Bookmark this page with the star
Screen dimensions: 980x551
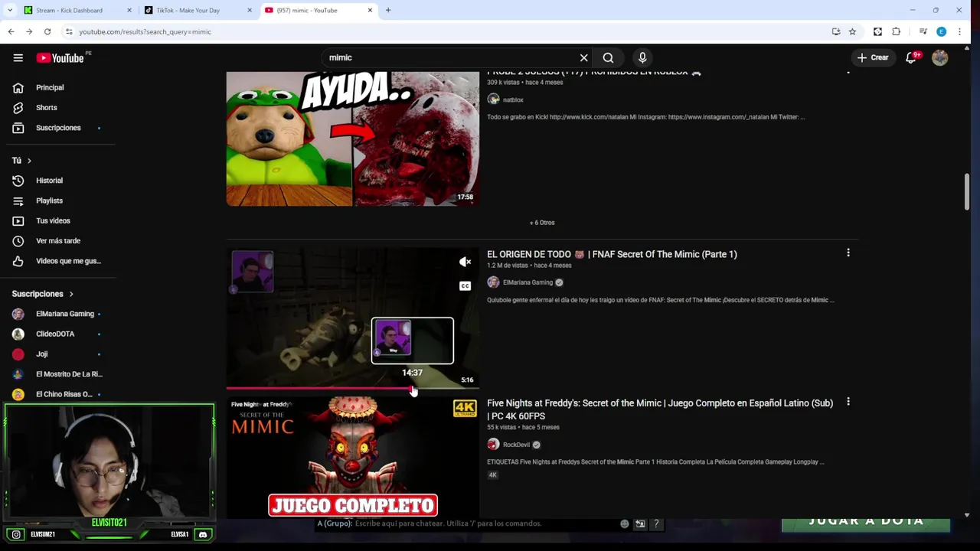coord(852,31)
